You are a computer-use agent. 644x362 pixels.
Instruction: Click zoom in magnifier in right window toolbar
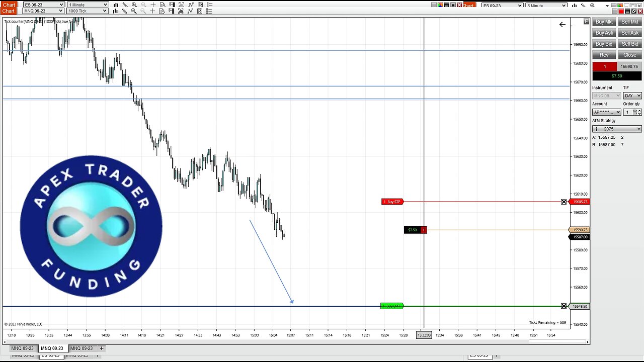(592, 6)
